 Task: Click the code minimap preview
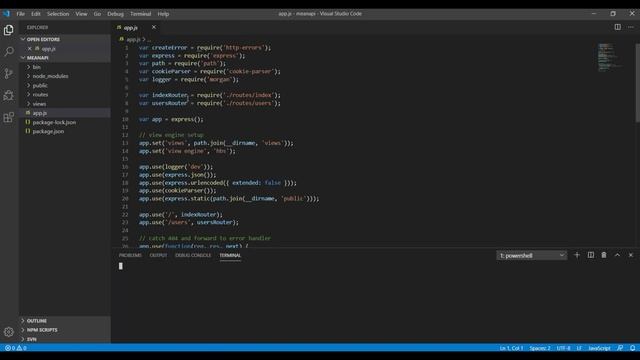(x=609, y=57)
